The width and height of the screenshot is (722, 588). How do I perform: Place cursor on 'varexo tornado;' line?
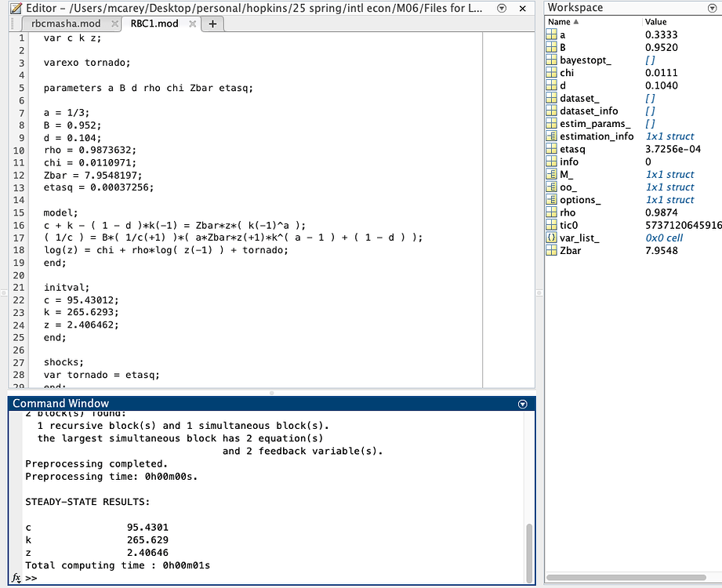pos(87,63)
